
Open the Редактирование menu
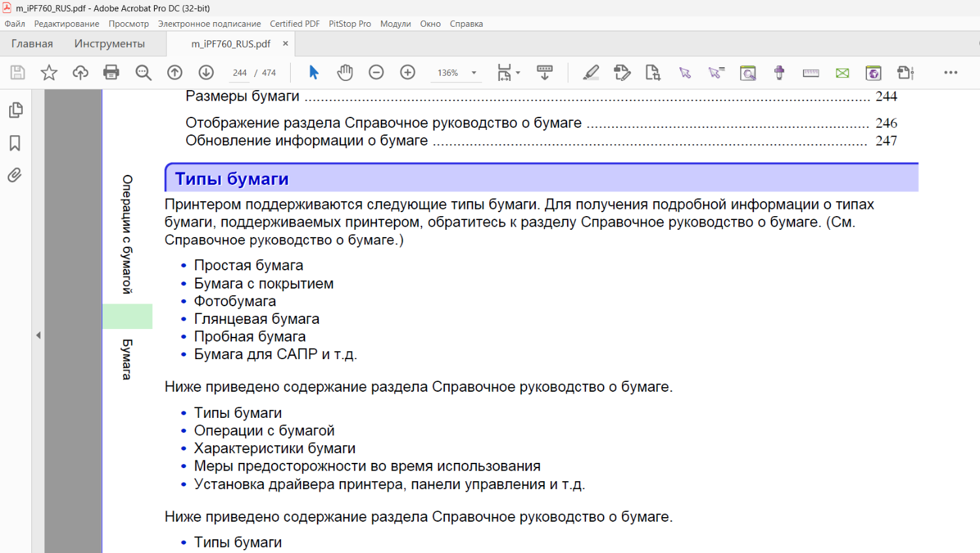point(67,24)
